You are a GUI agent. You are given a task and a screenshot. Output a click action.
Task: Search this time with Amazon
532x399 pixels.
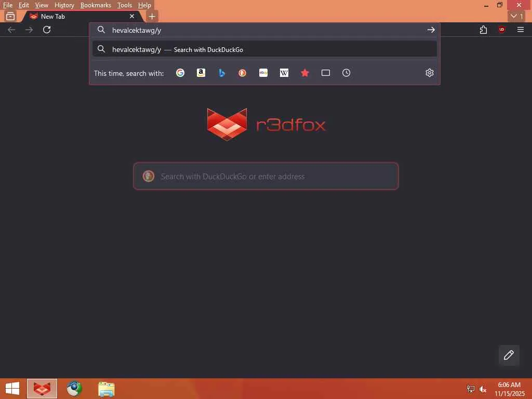coord(201,73)
